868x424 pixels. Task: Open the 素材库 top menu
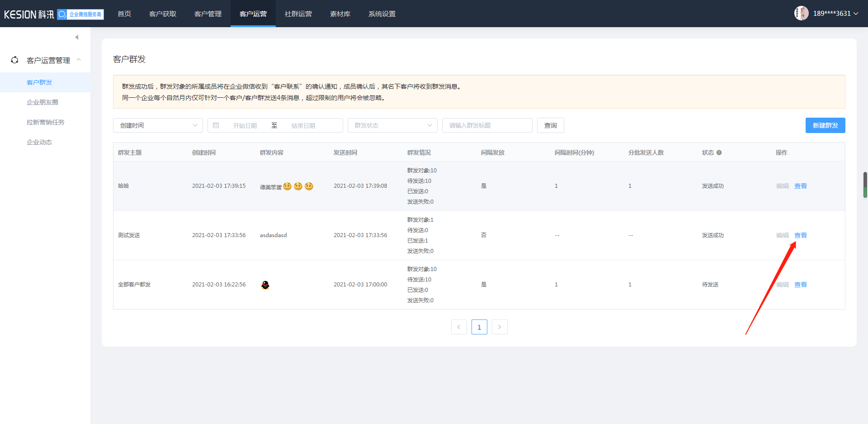pyautogui.click(x=340, y=14)
